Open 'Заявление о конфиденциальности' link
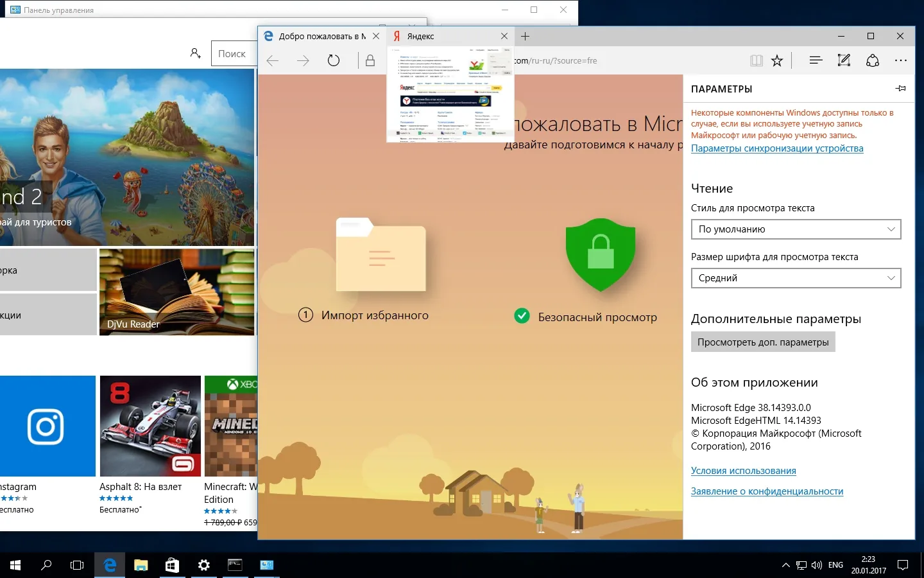Viewport: 924px width, 578px height. [x=767, y=491]
